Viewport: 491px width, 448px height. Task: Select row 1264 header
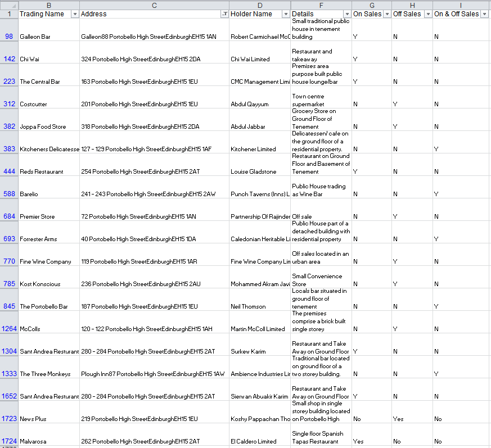pyautogui.click(x=9, y=322)
